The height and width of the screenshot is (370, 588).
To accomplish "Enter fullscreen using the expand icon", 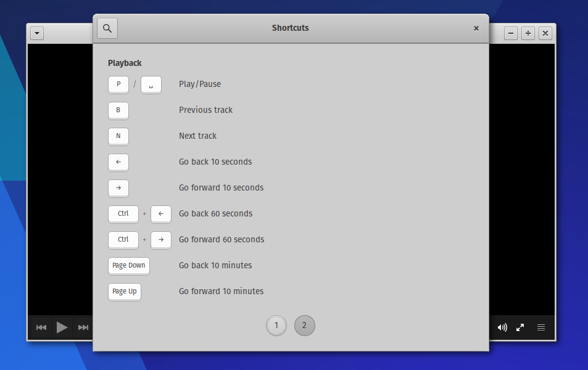I will [x=520, y=327].
